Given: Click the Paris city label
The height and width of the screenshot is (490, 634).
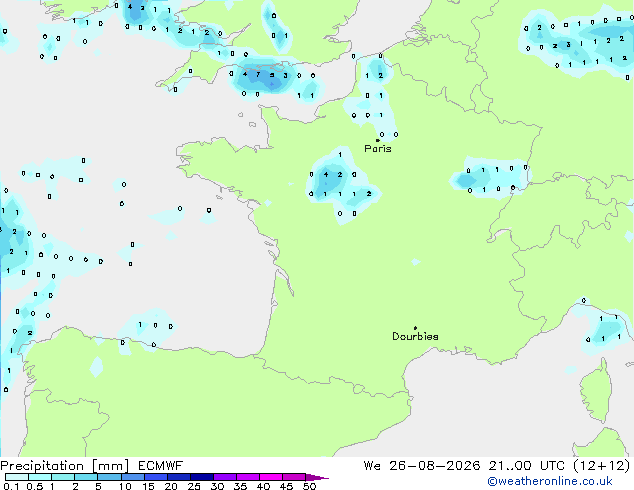Looking at the screenshot, I should coord(378,149).
